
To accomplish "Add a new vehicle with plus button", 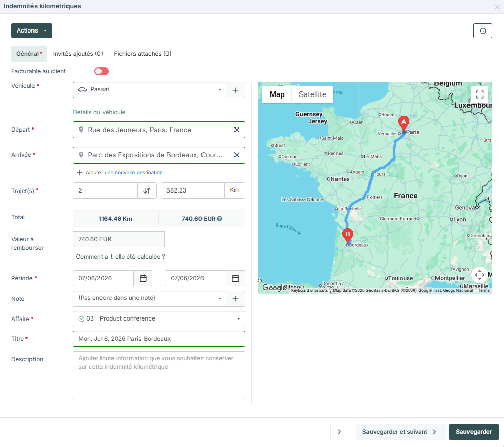I will [x=236, y=90].
